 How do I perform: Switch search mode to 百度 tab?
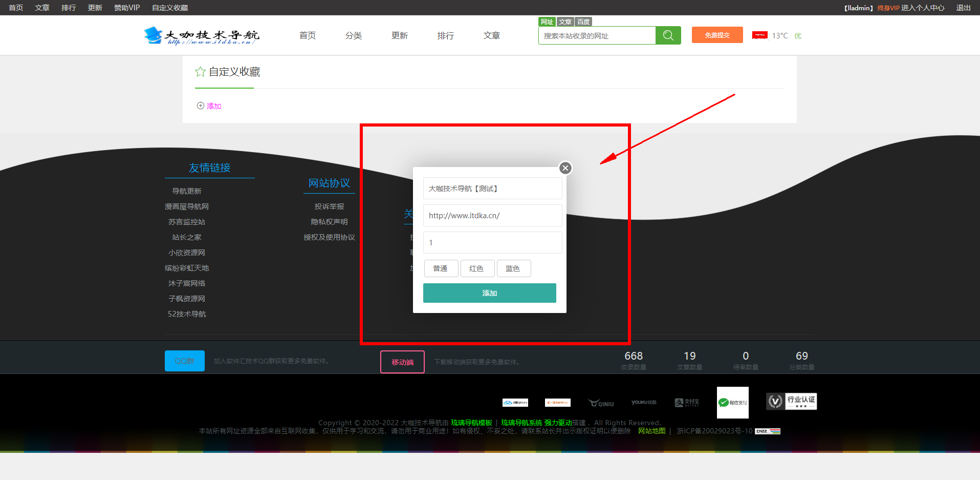pyautogui.click(x=583, y=22)
